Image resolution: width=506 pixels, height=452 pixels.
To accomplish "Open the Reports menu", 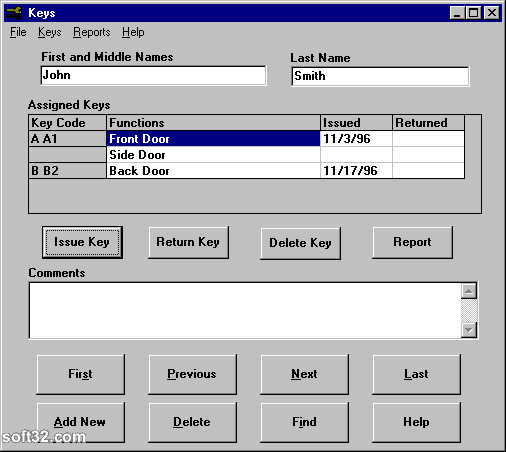I will 92,32.
